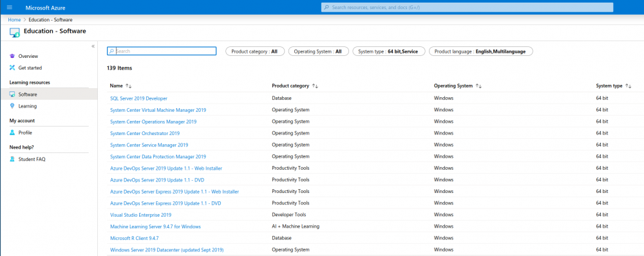Click the Get started icon
This screenshot has height=256, width=644.
(12, 68)
